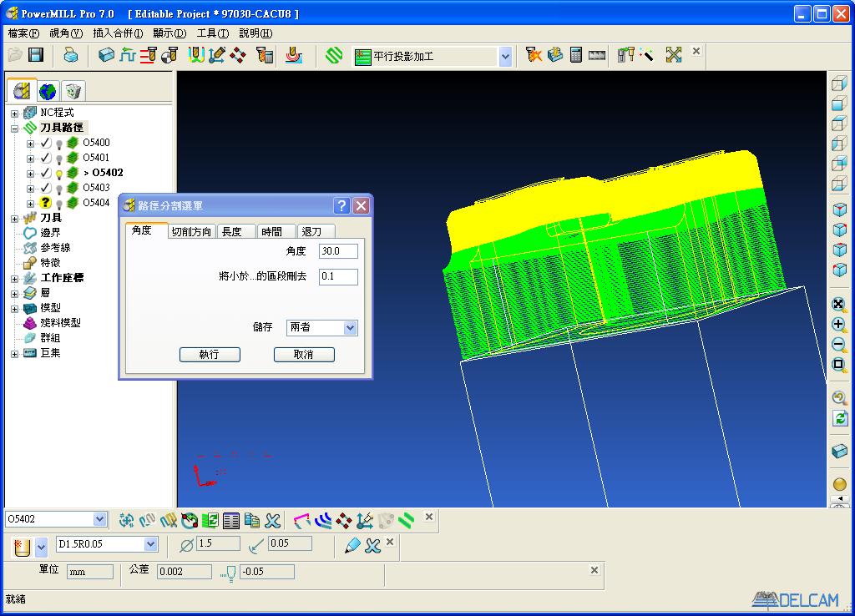Screen dimensions: 855x616
Task: Open the 平行投影加工 strategy dropdown
Action: (x=505, y=56)
